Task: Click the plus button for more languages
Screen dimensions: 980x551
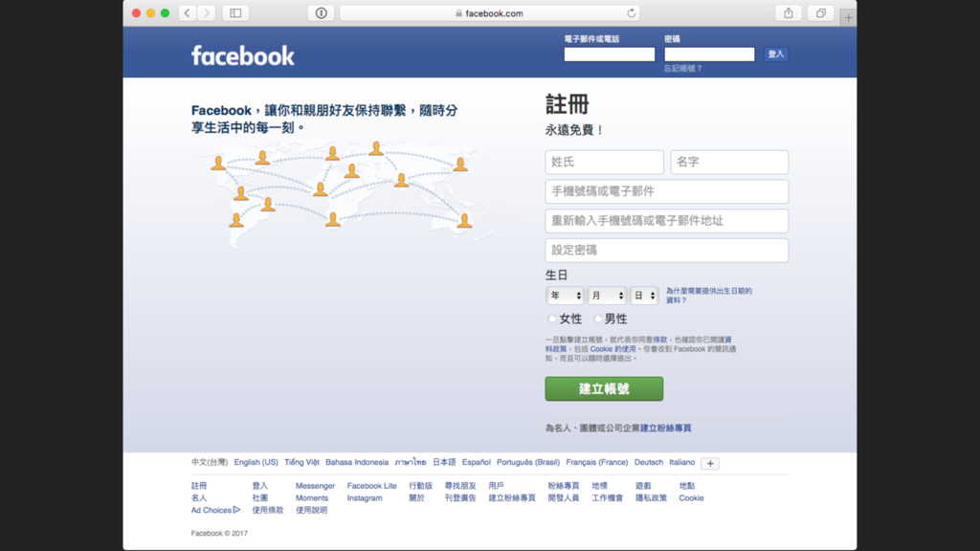Action: tap(710, 464)
